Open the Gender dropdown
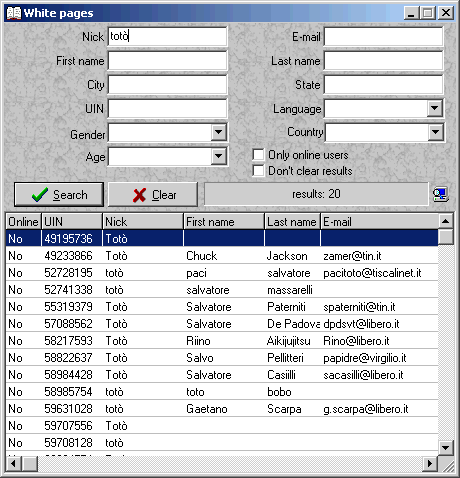 pos(218,132)
